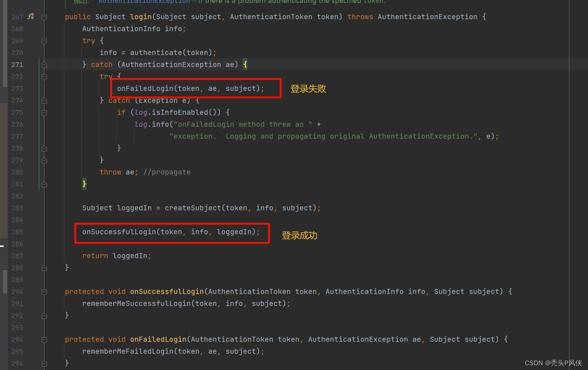Click rememberMeSuccessfulLogin on line 291
Image resolution: width=588 pixels, height=370 pixels.
click(x=136, y=303)
